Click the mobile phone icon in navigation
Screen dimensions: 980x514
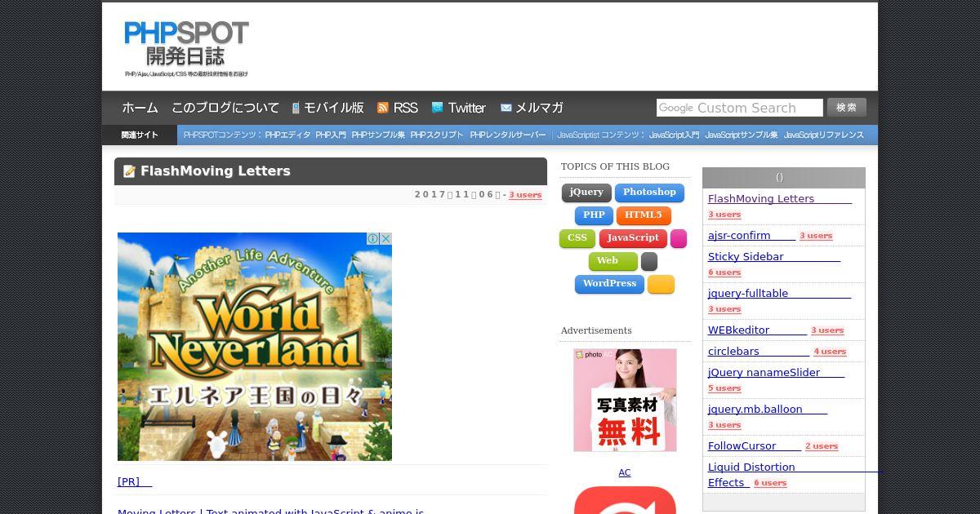coord(296,108)
